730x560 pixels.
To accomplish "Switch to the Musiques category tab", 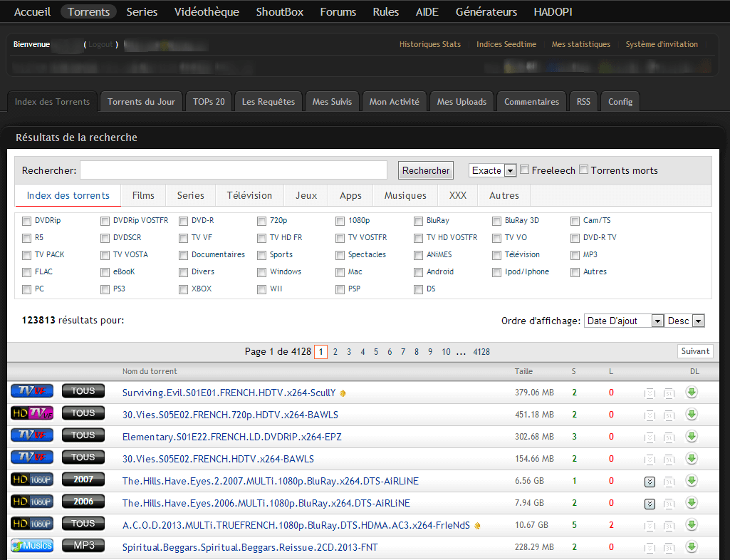I will pos(405,195).
